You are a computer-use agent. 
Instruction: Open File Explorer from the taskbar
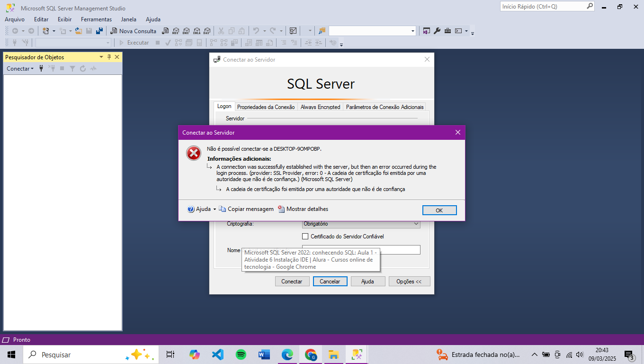click(333, 354)
